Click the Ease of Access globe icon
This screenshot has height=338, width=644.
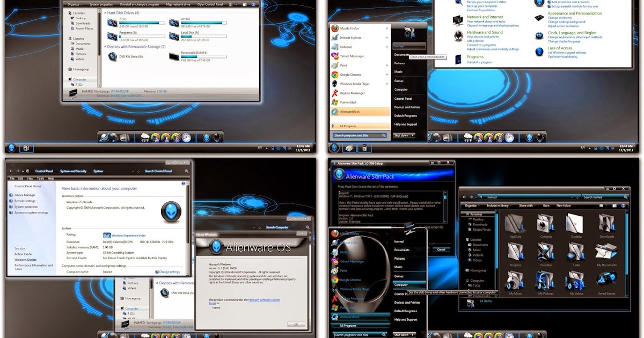coord(539,52)
